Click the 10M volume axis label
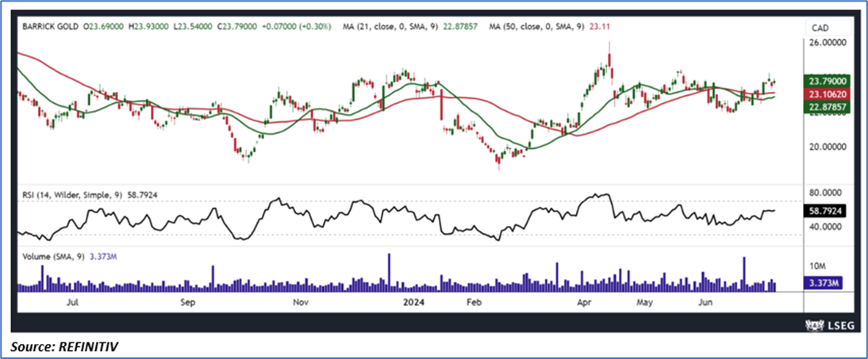 [x=818, y=267]
